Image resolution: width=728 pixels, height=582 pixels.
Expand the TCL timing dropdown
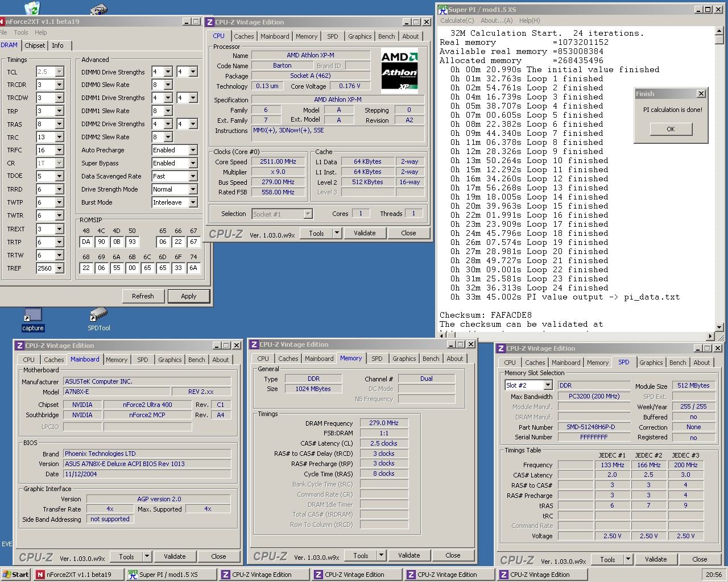point(59,72)
